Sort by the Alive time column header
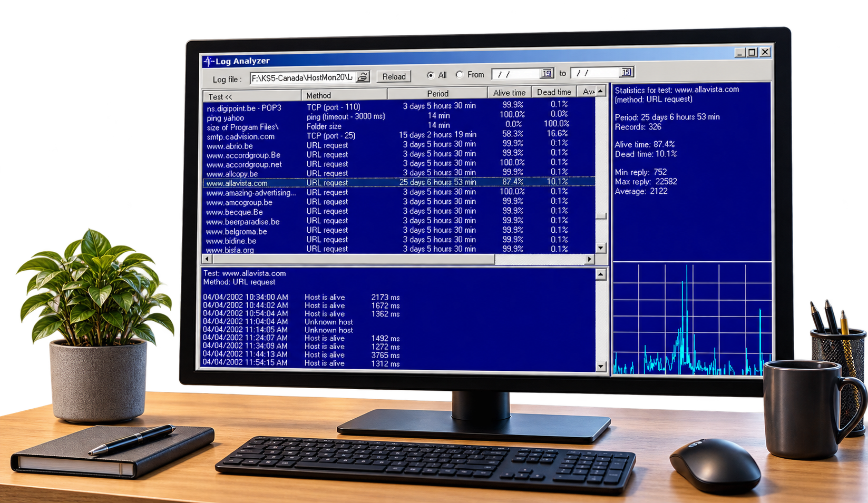 point(509,92)
